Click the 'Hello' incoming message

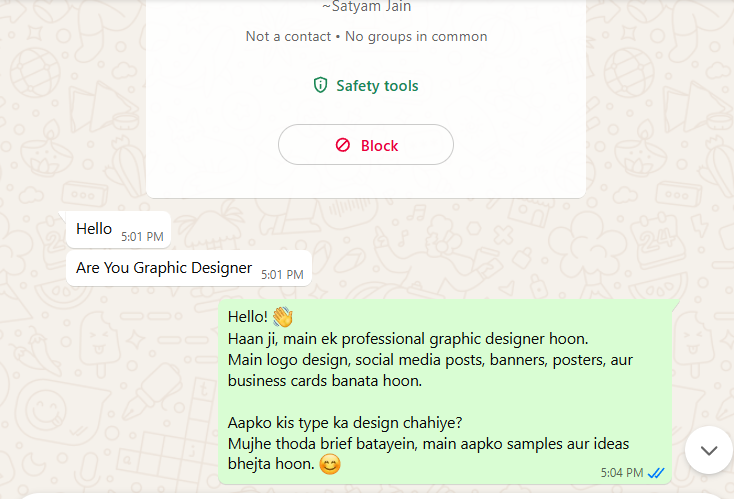point(118,229)
